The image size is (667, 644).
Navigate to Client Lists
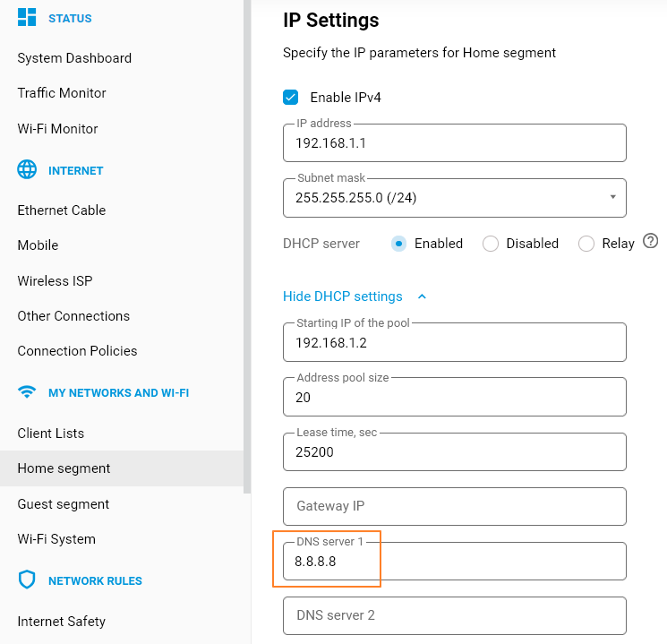tap(51, 434)
